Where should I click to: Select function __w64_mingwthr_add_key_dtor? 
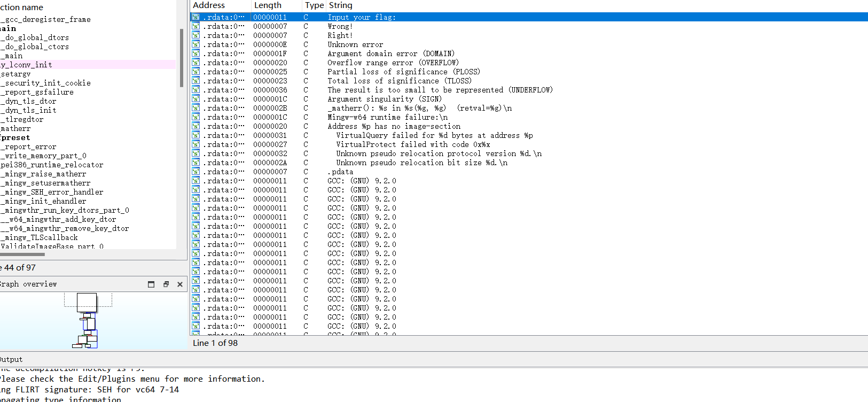click(58, 219)
